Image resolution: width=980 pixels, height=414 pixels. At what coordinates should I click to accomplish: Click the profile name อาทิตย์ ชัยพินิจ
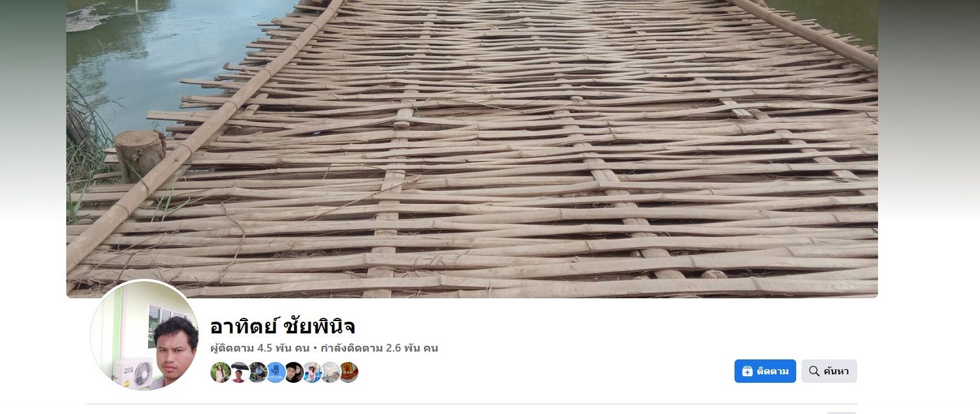[x=283, y=326]
